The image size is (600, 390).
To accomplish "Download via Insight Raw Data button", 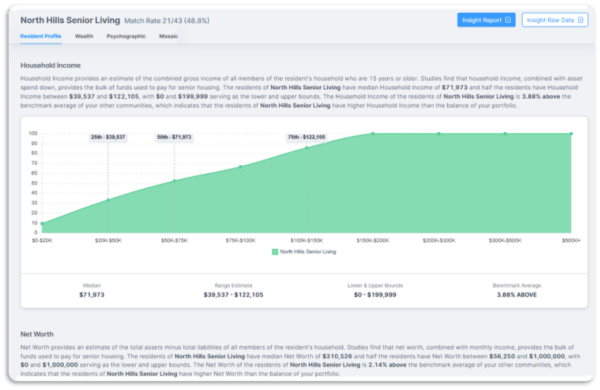I will [x=555, y=20].
